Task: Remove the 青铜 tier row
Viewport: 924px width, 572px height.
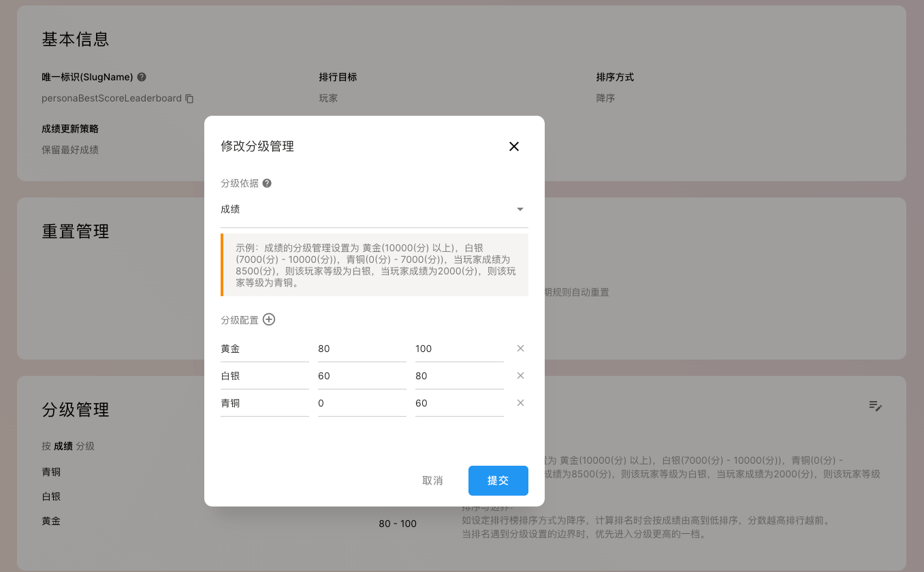Action: [520, 403]
